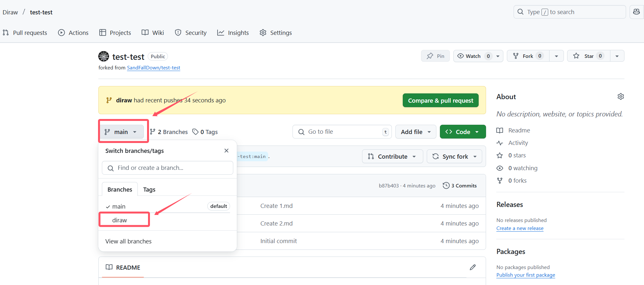Expand the Star lists dropdown arrow

(x=617, y=56)
